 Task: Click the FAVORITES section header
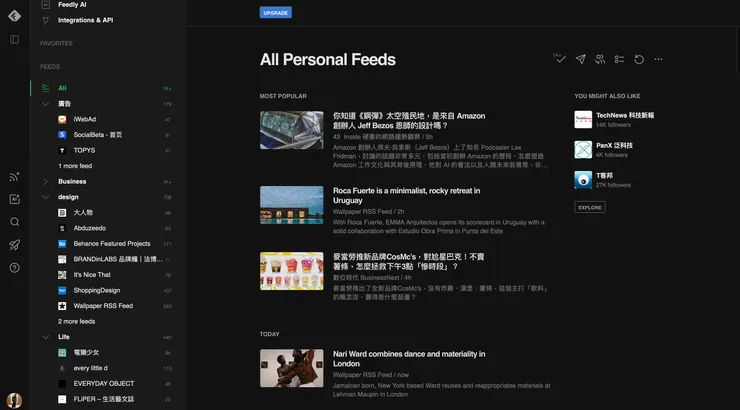(56, 43)
